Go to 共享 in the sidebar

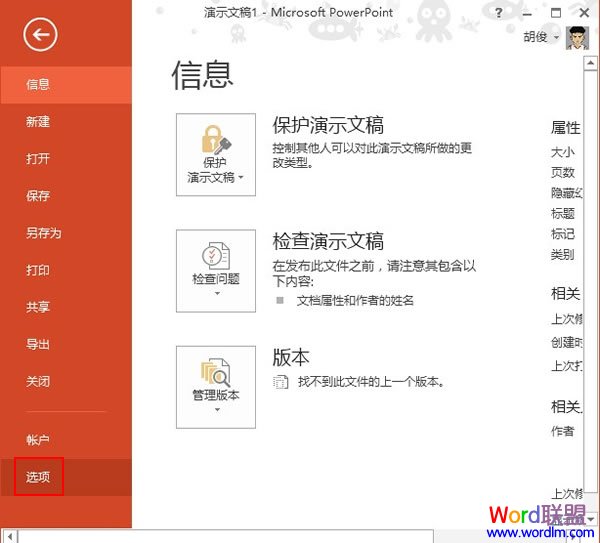click(66, 307)
